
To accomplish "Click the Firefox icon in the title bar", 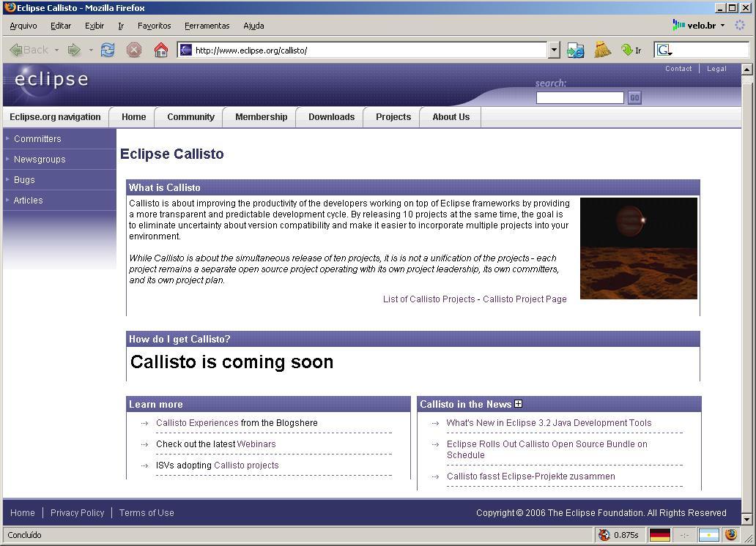I will (x=10, y=8).
